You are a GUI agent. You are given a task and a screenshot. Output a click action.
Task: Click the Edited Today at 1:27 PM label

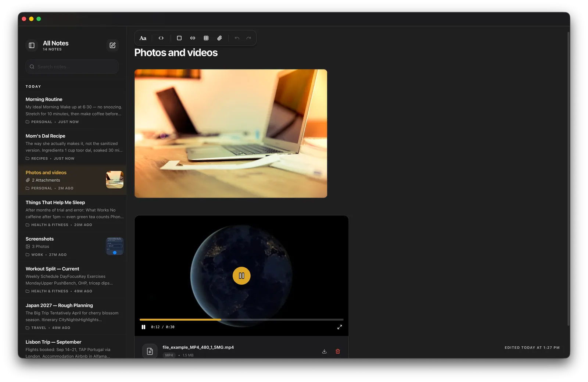(532, 348)
